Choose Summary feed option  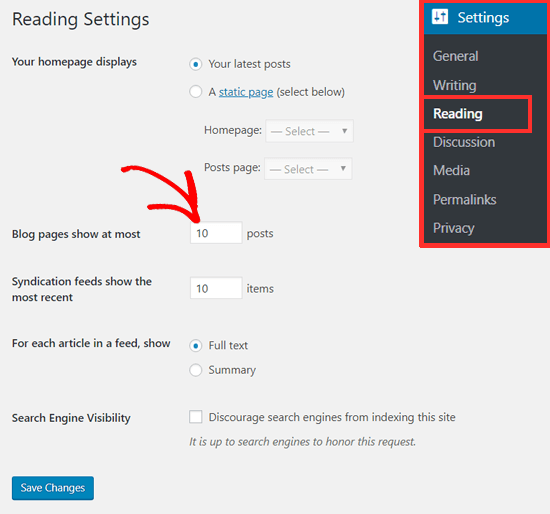click(x=196, y=370)
